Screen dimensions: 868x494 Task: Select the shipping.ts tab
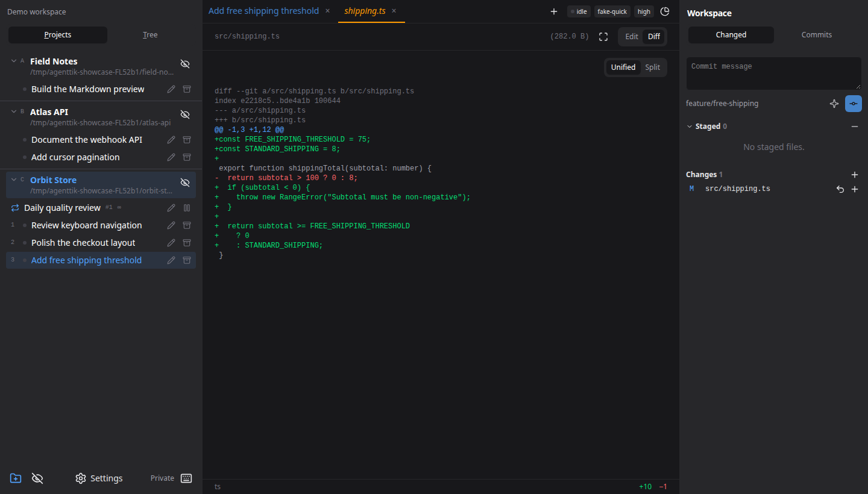[x=365, y=11]
